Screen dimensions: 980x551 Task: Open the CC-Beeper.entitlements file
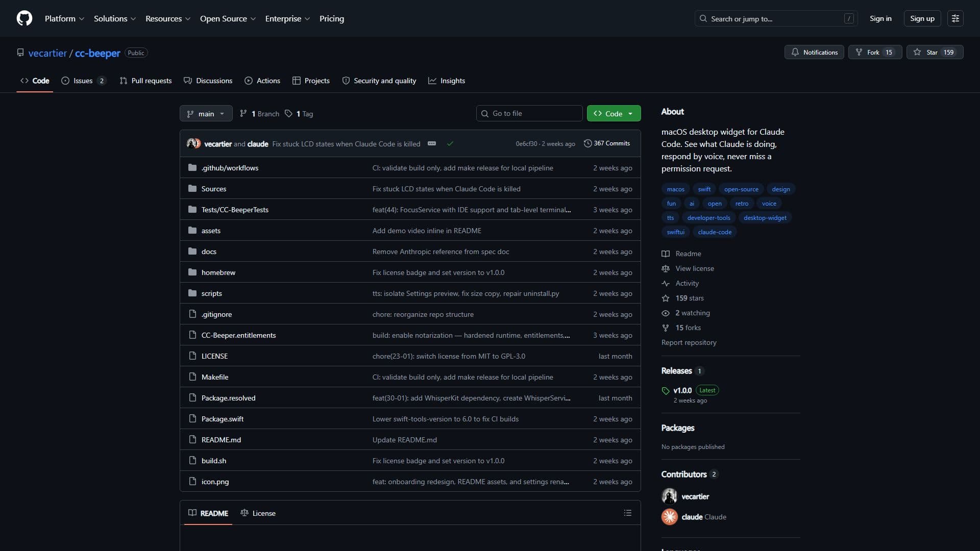tap(238, 335)
